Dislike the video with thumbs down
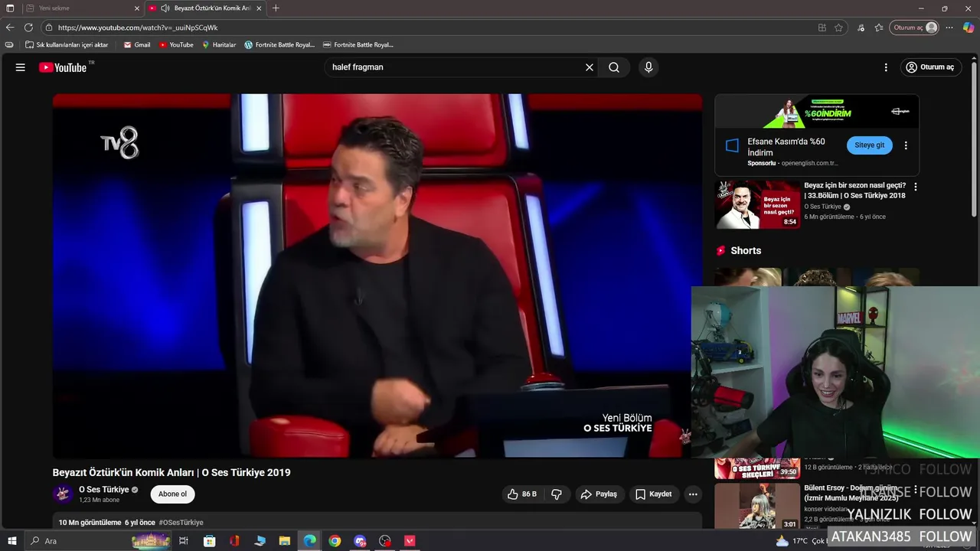The height and width of the screenshot is (551, 980). [x=557, y=494]
